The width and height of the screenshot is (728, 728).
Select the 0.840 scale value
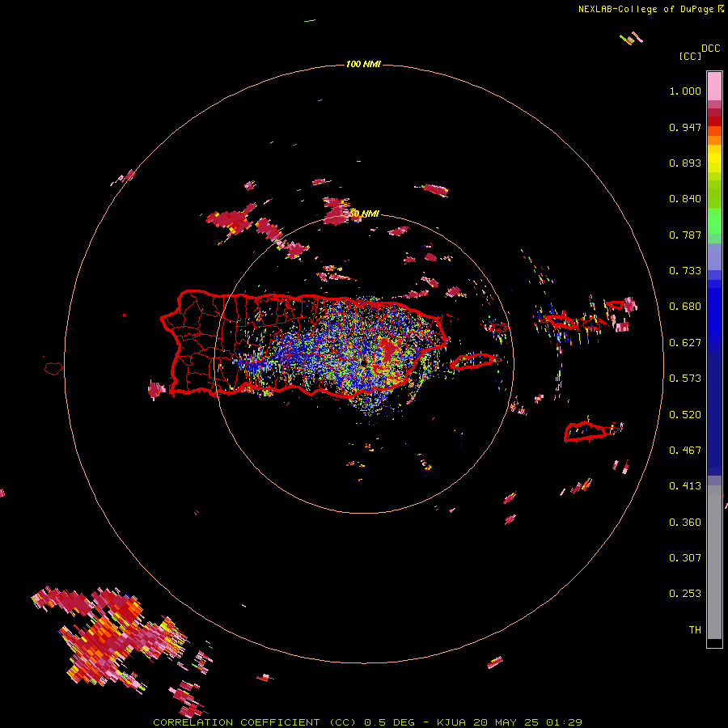[x=685, y=199]
